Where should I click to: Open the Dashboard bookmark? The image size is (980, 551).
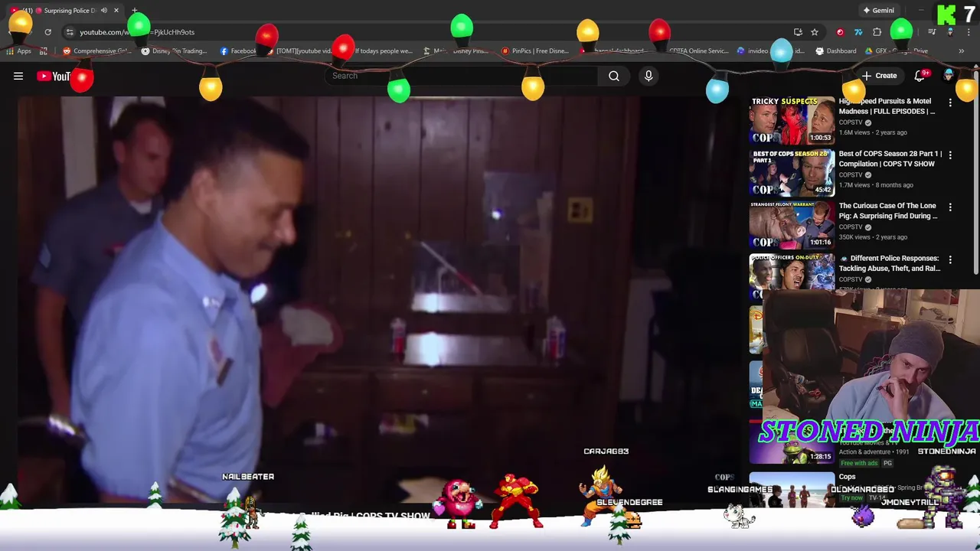tap(836, 51)
